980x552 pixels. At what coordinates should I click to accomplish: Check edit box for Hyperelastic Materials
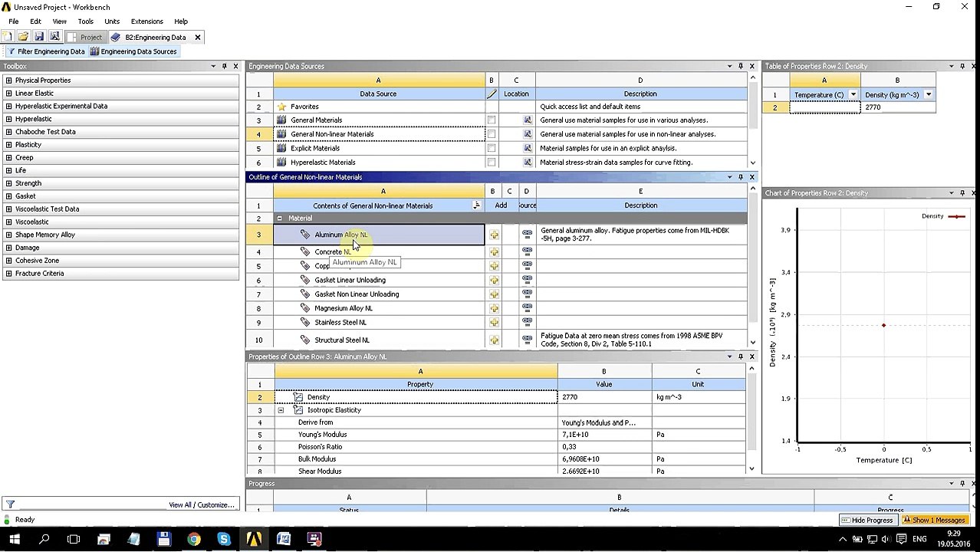[492, 163]
